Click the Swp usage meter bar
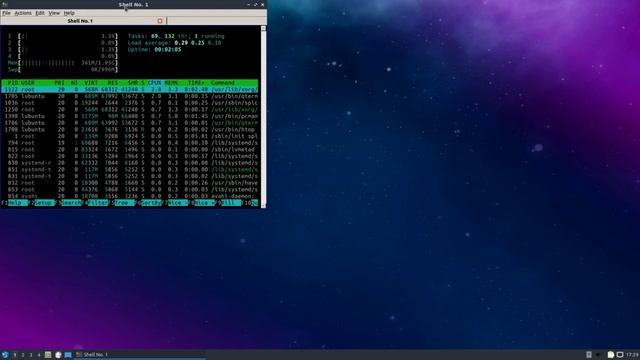Screen dimensions: 640x360 coord(63,69)
